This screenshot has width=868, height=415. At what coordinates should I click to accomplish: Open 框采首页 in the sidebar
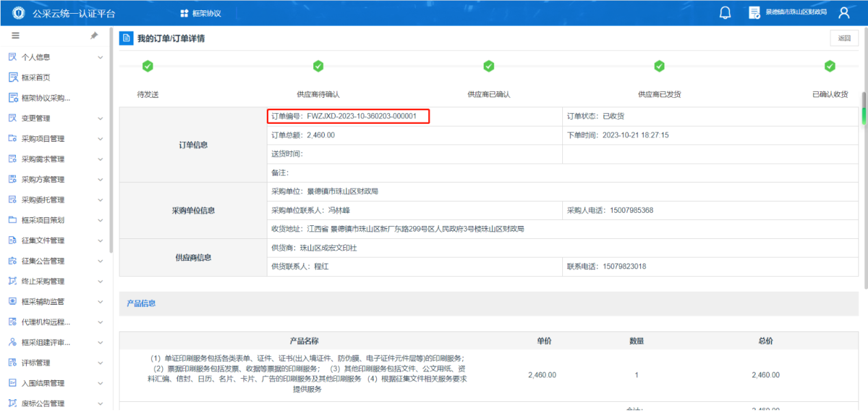click(x=36, y=77)
